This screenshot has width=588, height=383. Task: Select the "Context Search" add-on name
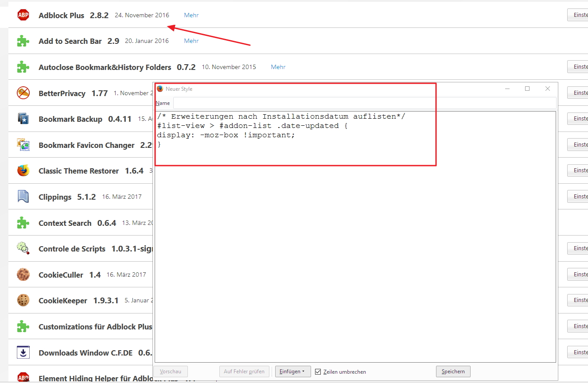[x=65, y=223]
